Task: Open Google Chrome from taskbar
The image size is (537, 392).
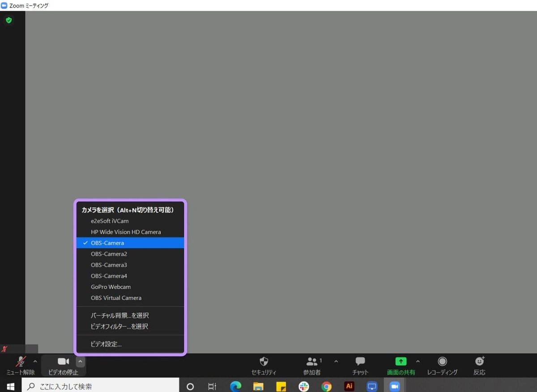Action: [x=327, y=386]
